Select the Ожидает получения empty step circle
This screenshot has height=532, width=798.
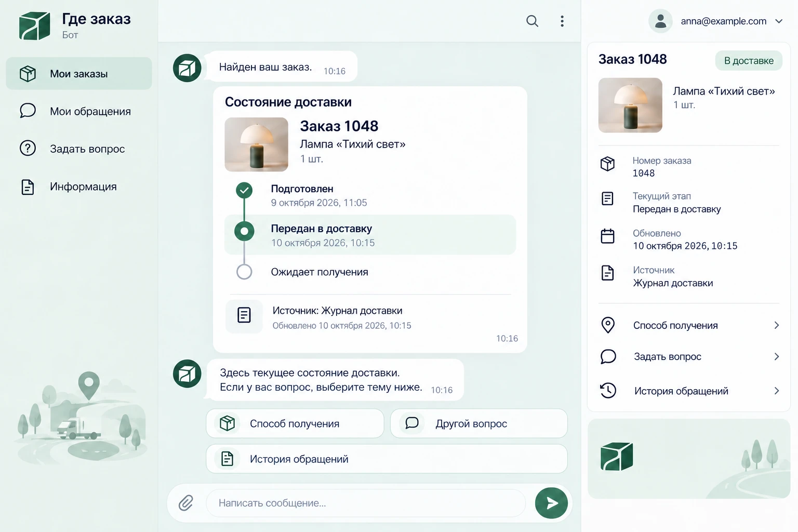point(244,272)
